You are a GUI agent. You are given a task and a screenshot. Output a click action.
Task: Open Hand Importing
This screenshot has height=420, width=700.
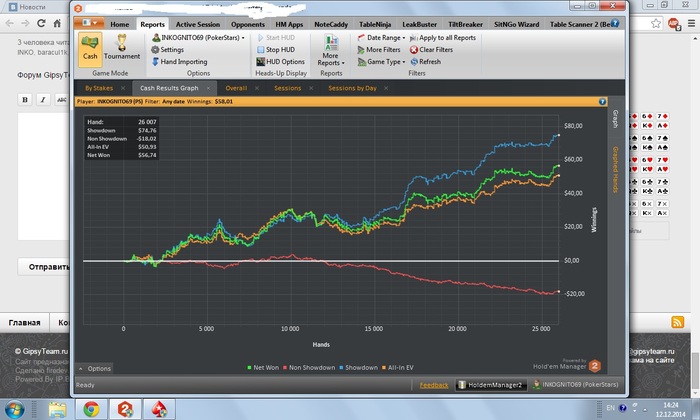click(179, 62)
